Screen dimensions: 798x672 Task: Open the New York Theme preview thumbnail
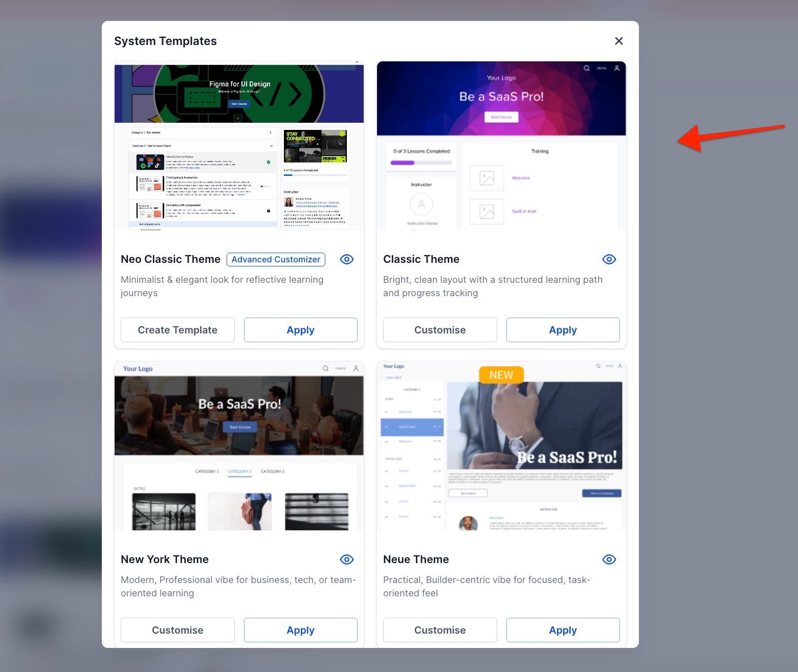tap(239, 446)
